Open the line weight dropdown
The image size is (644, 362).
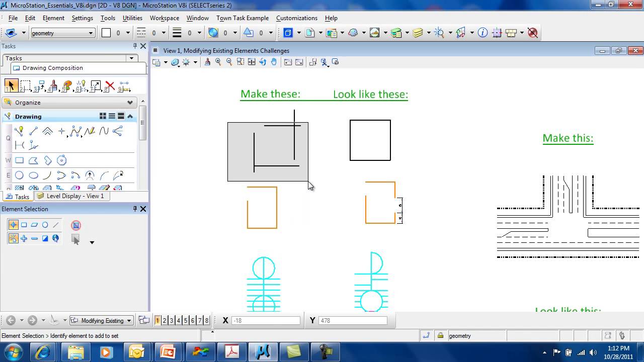199,33
